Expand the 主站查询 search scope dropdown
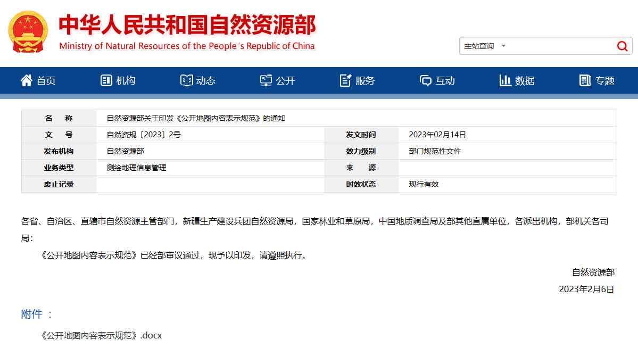The image size is (638, 364). point(485,46)
